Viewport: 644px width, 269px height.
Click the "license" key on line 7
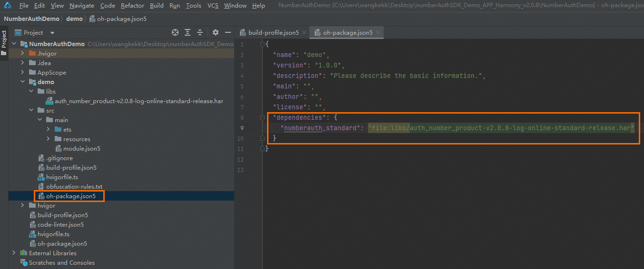289,107
